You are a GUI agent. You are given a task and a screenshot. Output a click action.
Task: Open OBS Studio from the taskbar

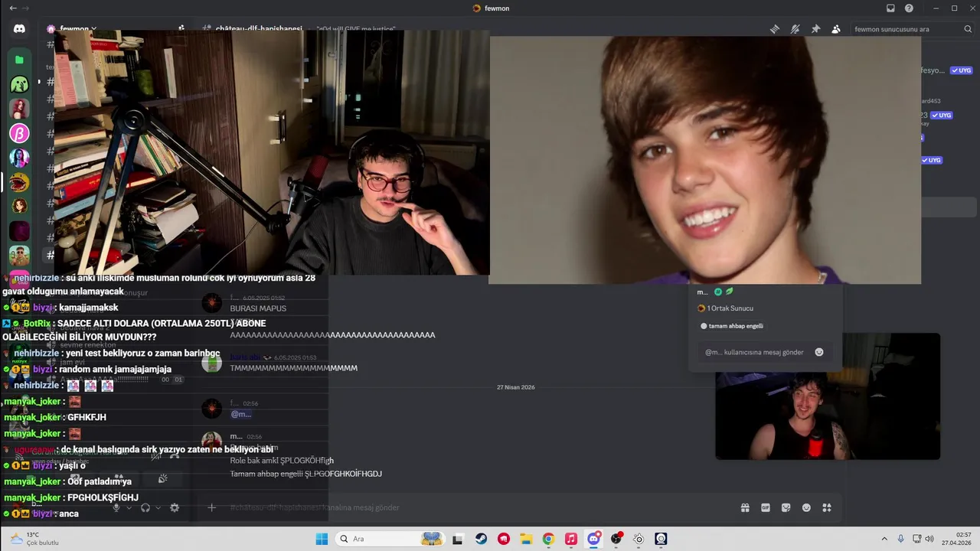(x=616, y=539)
